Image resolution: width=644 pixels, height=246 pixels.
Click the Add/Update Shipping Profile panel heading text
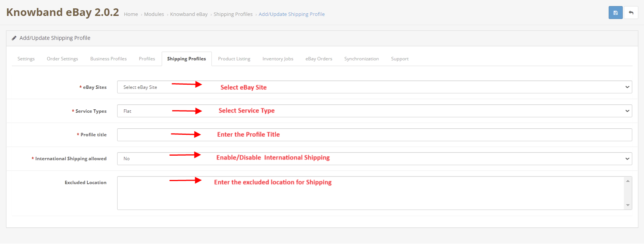55,38
